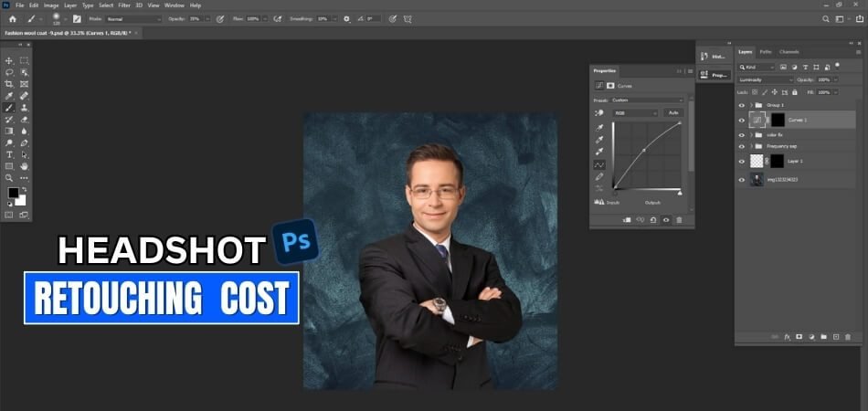Select the Path Selection tool
This screenshot has height=411, width=868.
point(25,154)
